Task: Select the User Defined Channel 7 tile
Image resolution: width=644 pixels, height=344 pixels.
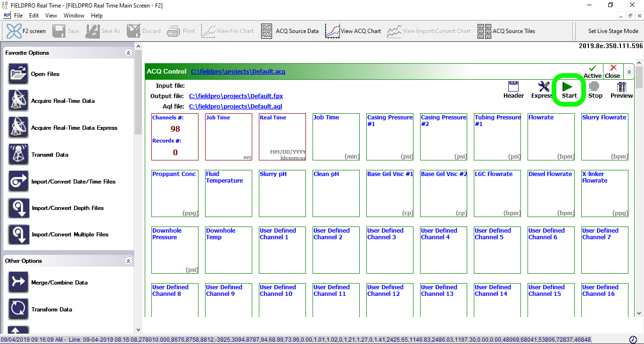Action: [x=605, y=250]
